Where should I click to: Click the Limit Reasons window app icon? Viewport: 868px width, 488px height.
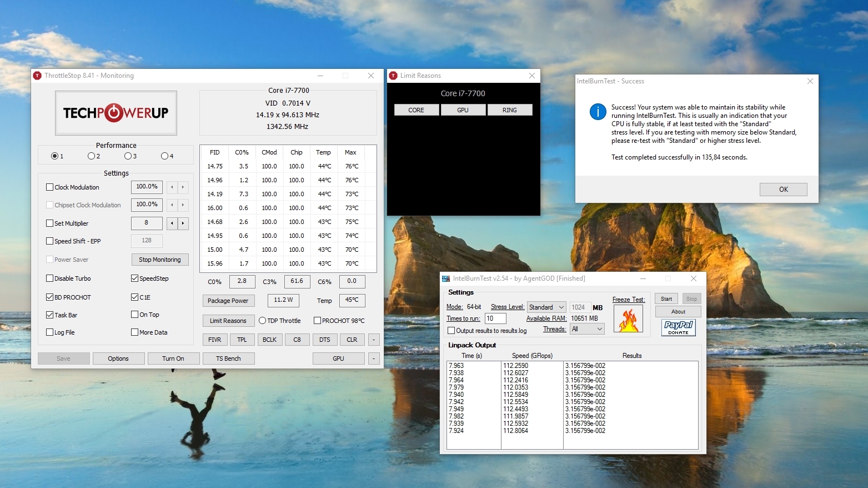coord(393,76)
